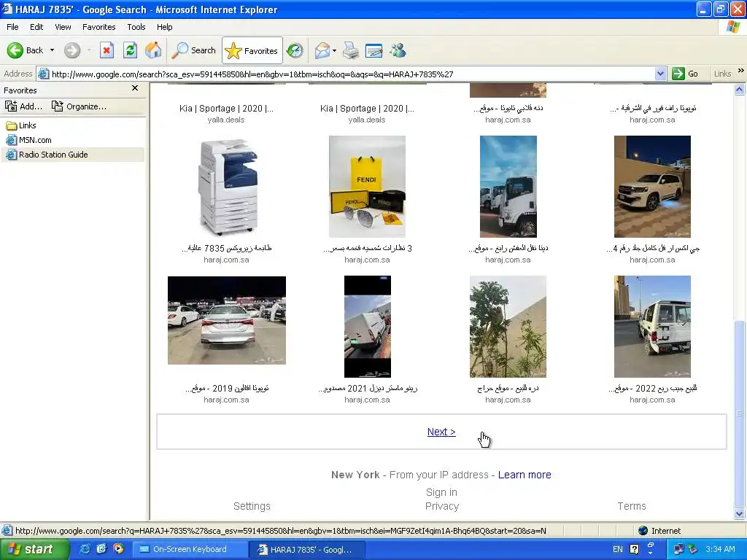The height and width of the screenshot is (560, 747).
Task: Click the Go button
Action: 685,74
